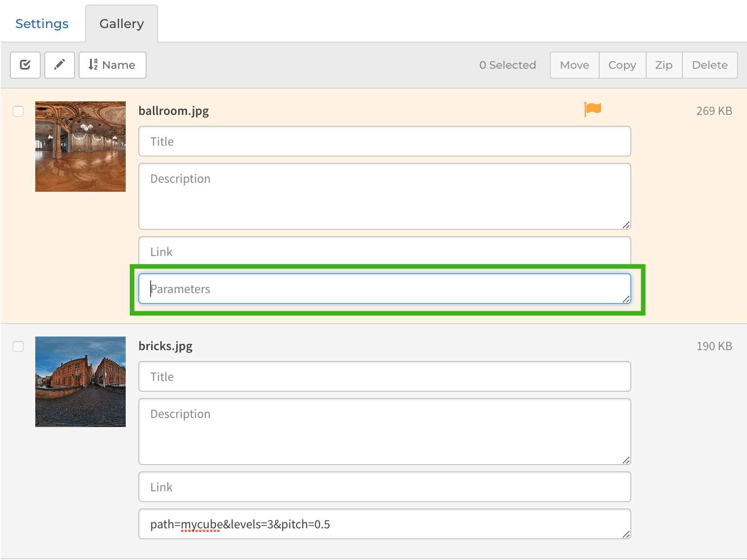Switch to the Settings tab

(42, 24)
